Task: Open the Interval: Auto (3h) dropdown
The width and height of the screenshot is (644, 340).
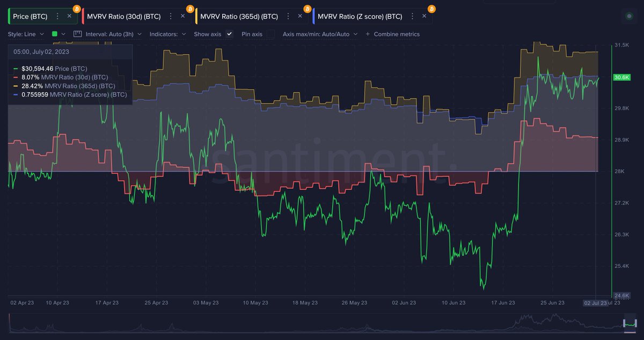Action: pos(114,34)
